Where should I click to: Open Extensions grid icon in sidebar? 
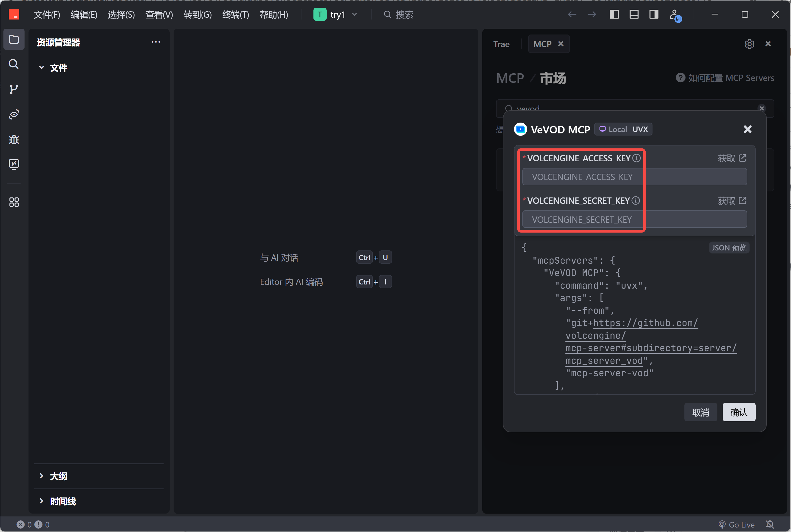pos(14,202)
